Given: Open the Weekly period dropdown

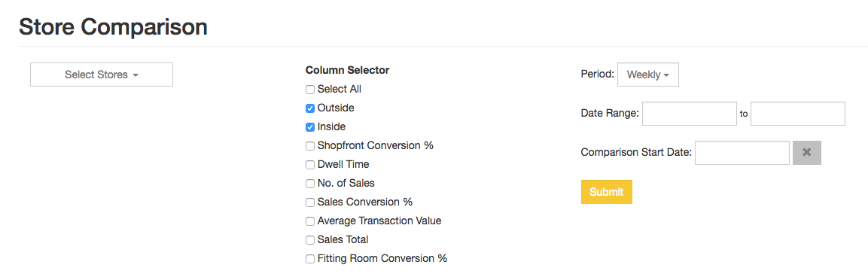Looking at the screenshot, I should click(x=647, y=75).
